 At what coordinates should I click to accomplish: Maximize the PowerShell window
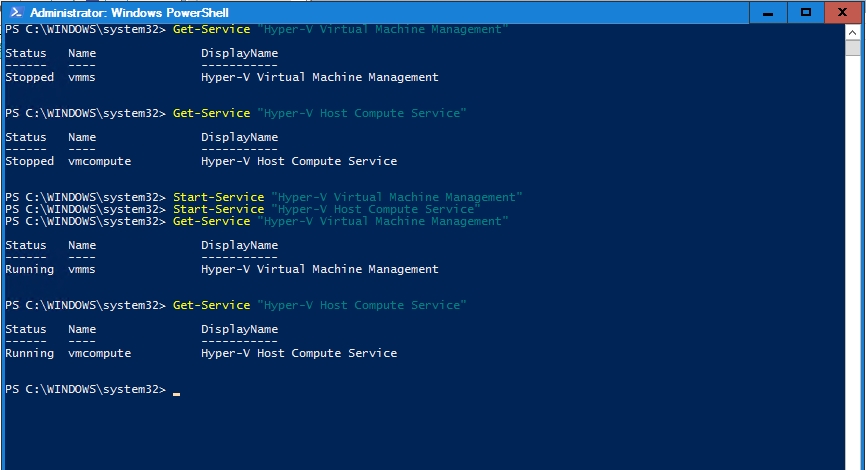[x=806, y=12]
